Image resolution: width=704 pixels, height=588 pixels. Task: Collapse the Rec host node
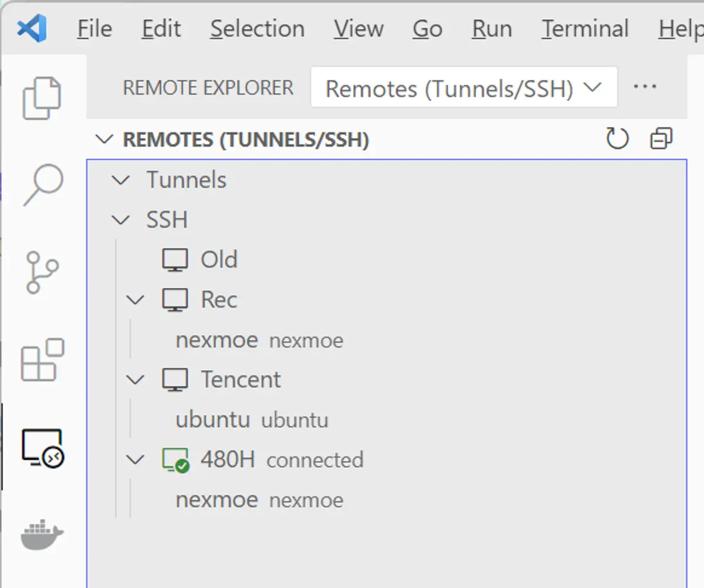click(x=135, y=300)
